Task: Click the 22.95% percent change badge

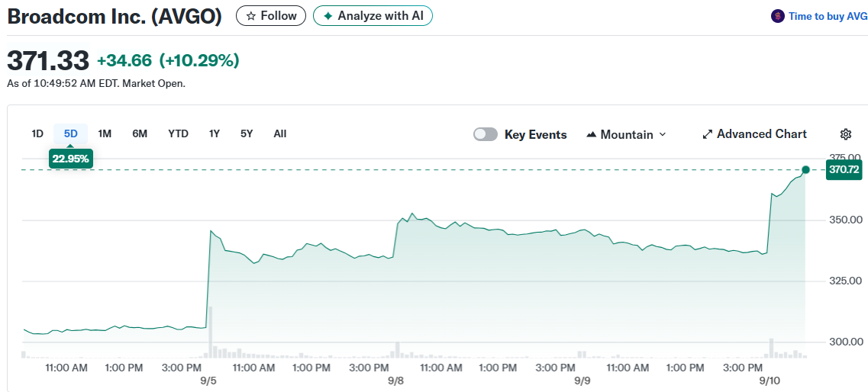Action: [70, 159]
